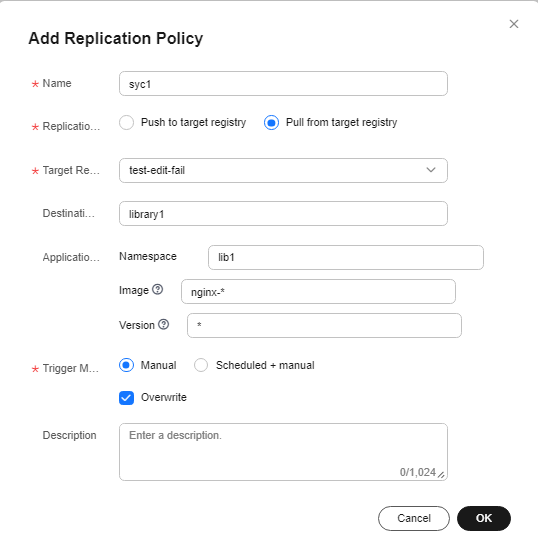Open the test-edit-fail registry selector

(x=283, y=171)
